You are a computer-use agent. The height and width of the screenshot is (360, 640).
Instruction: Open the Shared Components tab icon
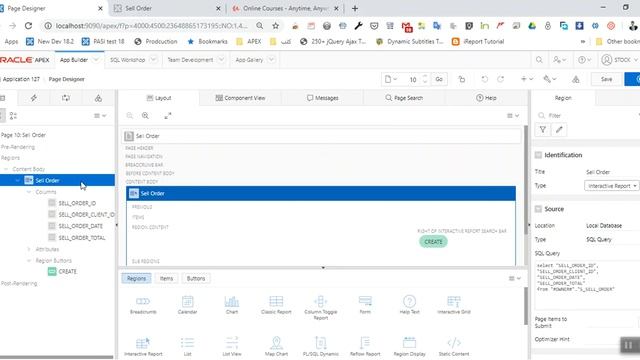click(x=98, y=98)
